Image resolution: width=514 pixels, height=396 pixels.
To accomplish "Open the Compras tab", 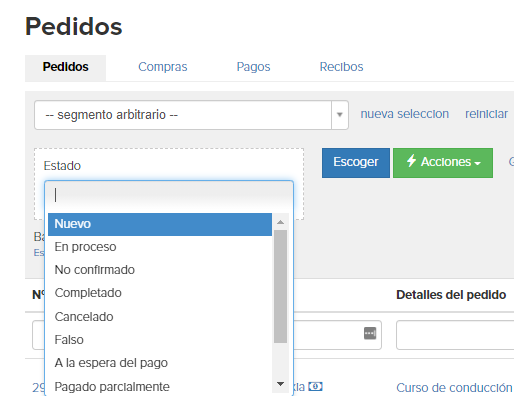I will (163, 67).
